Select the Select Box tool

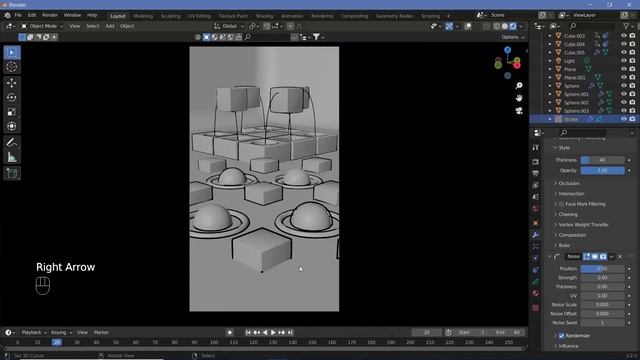tap(12, 53)
